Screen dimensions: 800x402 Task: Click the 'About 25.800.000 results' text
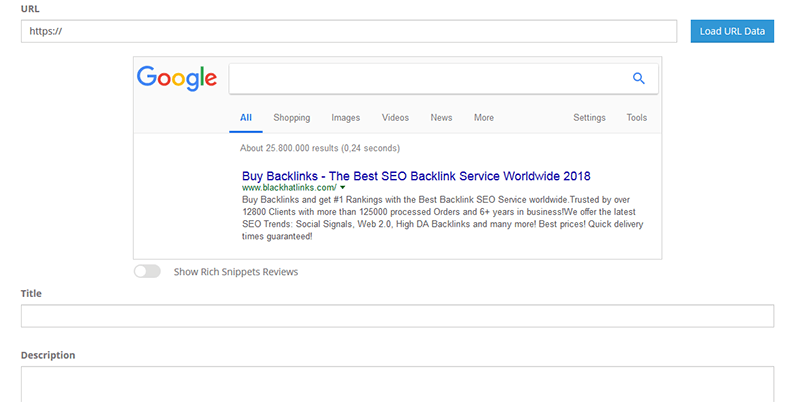point(320,148)
